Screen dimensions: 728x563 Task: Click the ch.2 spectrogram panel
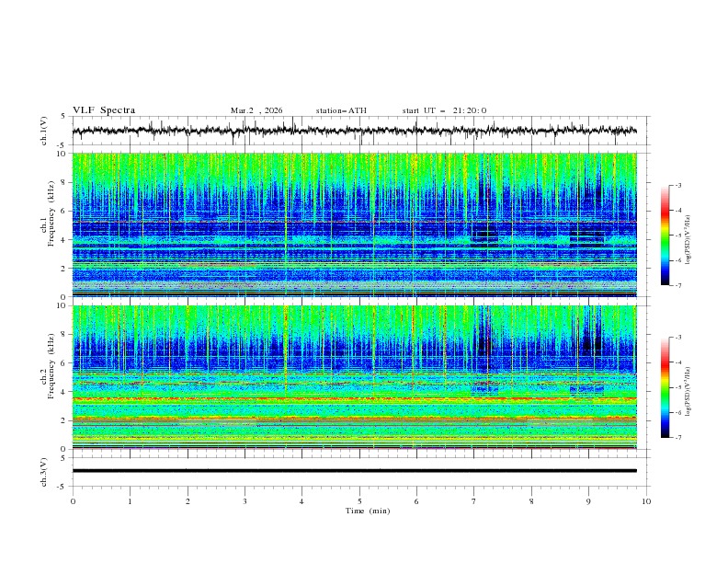point(354,377)
